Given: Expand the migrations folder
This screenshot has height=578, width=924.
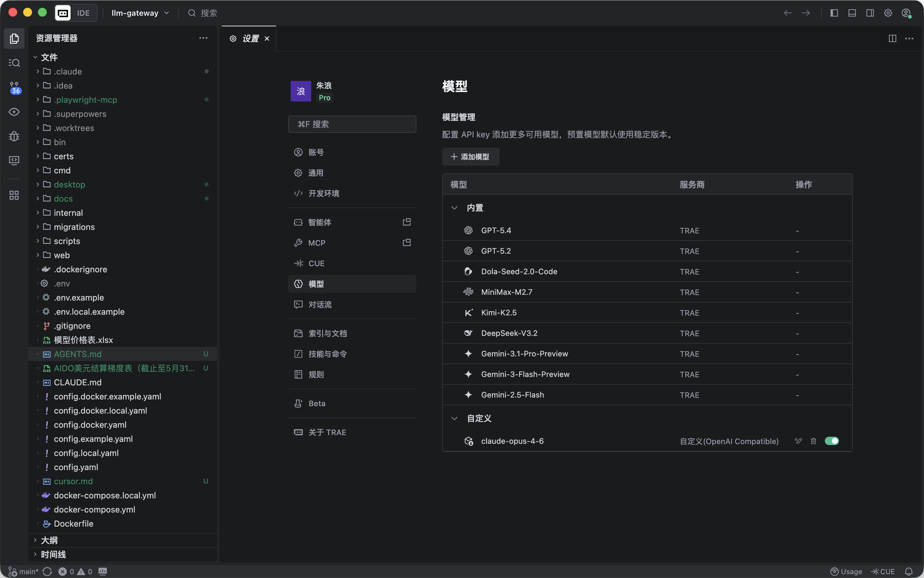Looking at the screenshot, I should 122,227.
